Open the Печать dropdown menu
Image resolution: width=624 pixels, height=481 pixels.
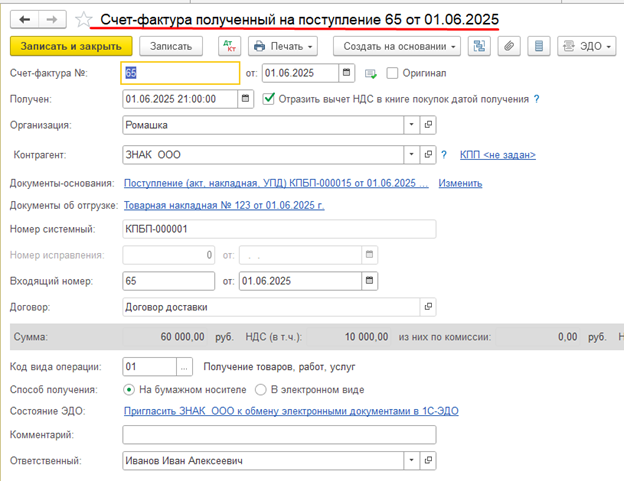tap(283, 46)
